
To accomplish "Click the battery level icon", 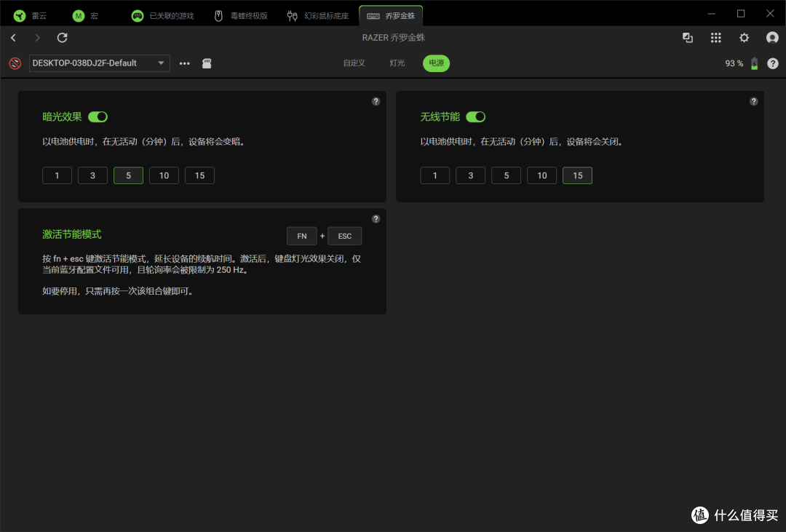I will (755, 63).
